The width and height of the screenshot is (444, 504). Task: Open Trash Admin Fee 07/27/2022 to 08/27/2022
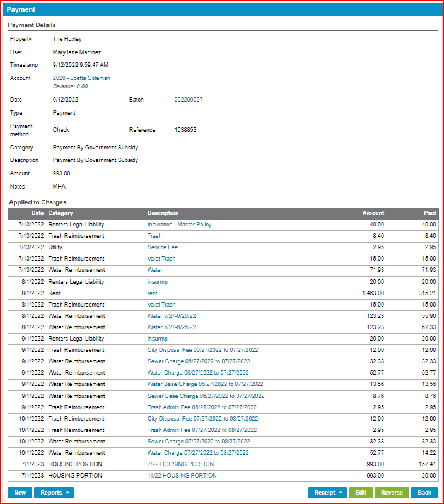click(x=202, y=430)
